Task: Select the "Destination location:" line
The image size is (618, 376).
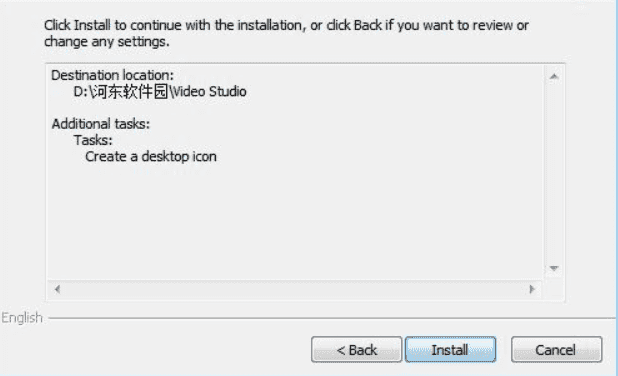Action: 112,75
